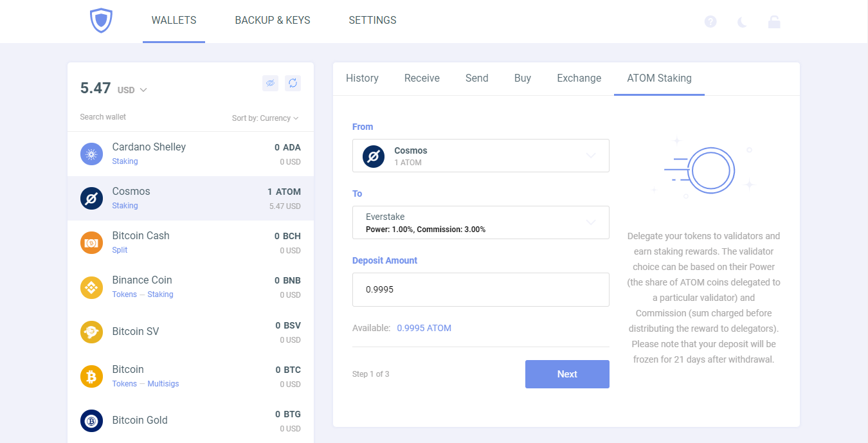The height and width of the screenshot is (443, 868).
Task: Switch to the History tab
Action: pos(362,78)
